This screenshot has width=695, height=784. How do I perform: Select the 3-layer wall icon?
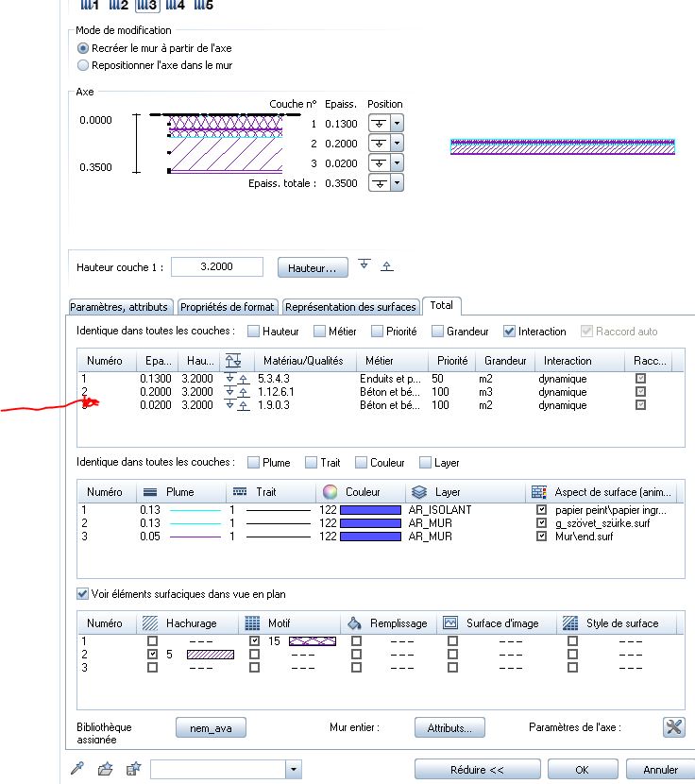click(147, 6)
